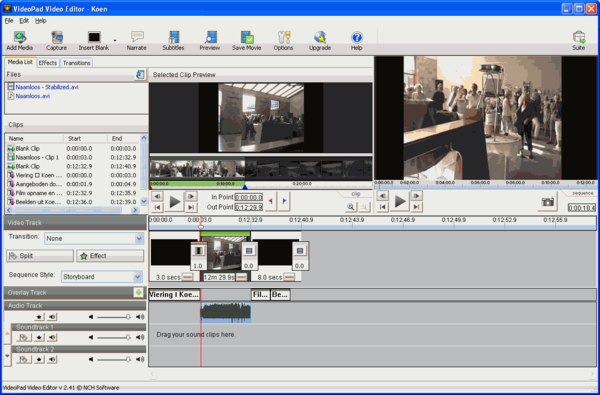This screenshot has width=600, height=395.
Task: Click the star effect button on Soundtrack 2
Action: 39,359
